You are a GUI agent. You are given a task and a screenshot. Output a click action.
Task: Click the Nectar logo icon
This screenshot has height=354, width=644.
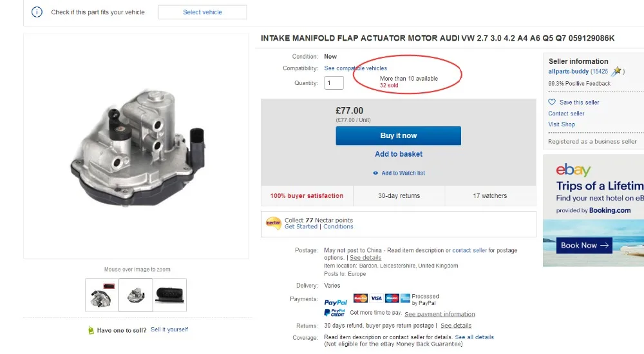pos(274,223)
